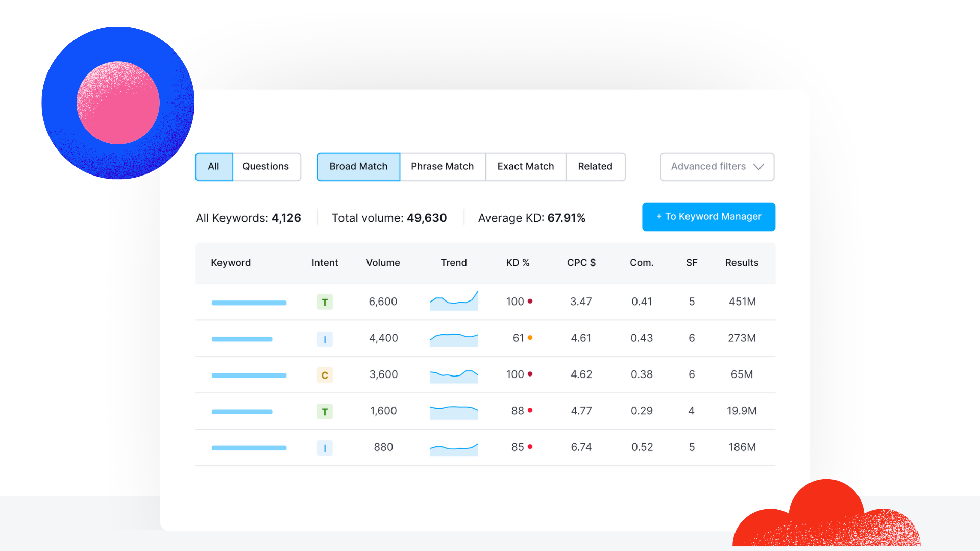Click the I intent badge in 880 row
The height and width of the screenshot is (551, 980).
coord(325,448)
